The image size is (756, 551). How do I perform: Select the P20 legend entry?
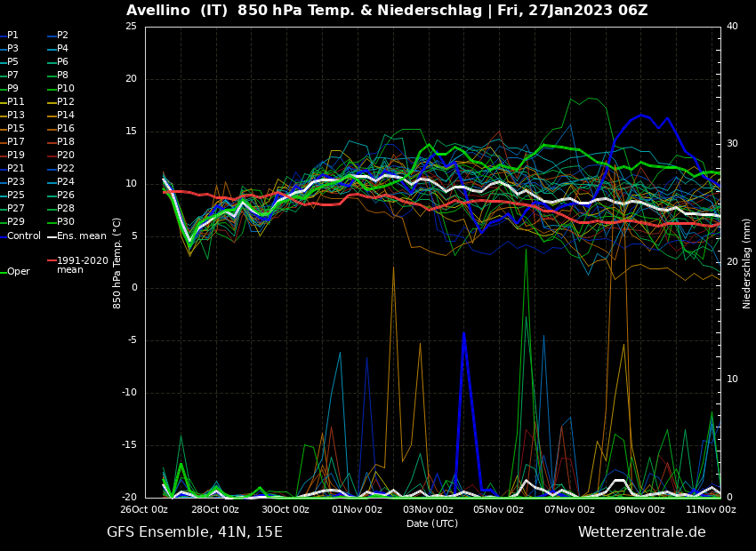pyautogui.click(x=65, y=156)
